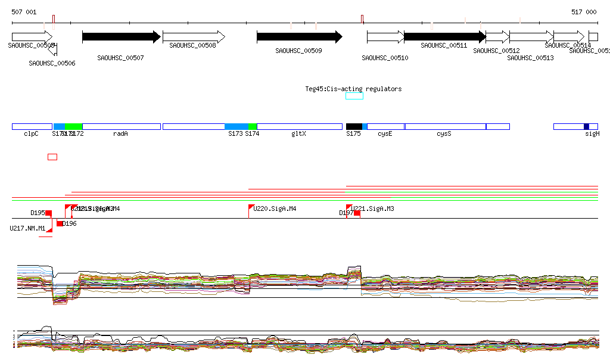Click the SAOUHSC_00509 black gene arrow
Viewport: 610px width, 364px height.
pyautogui.click(x=300, y=37)
